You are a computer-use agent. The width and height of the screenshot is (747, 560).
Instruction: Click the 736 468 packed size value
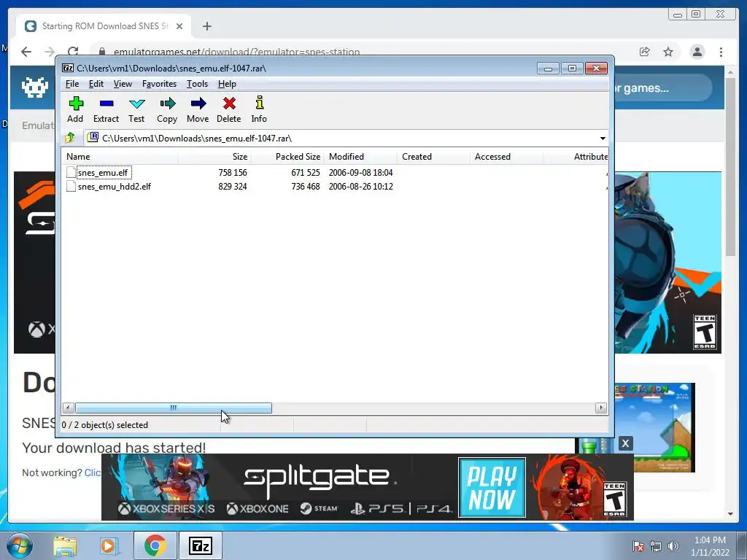pyautogui.click(x=306, y=186)
